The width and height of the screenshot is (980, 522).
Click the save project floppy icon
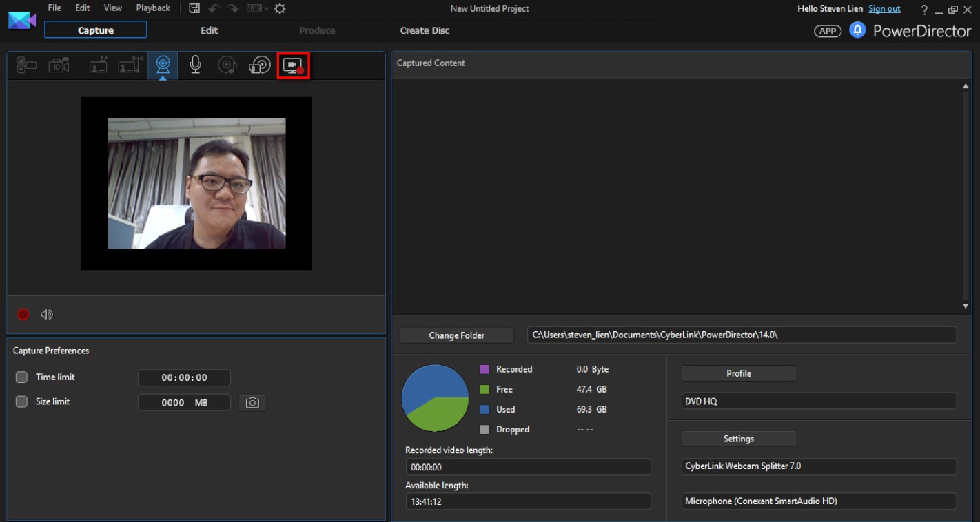pos(194,9)
